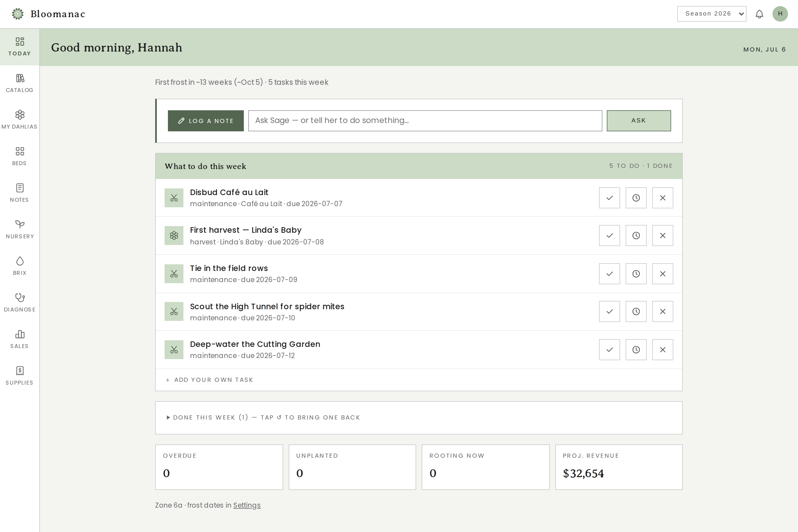
Task: Click the '5 TO DO · 1 DONE' counter
Action: [641, 166]
